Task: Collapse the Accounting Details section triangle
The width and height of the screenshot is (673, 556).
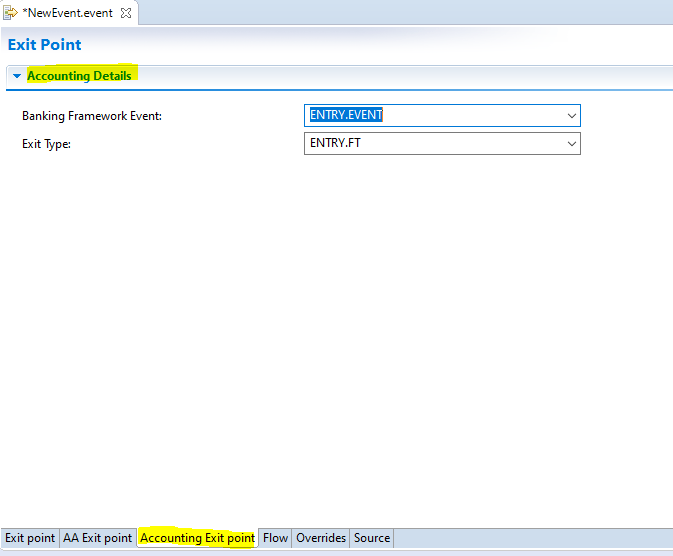Action: 17,76
